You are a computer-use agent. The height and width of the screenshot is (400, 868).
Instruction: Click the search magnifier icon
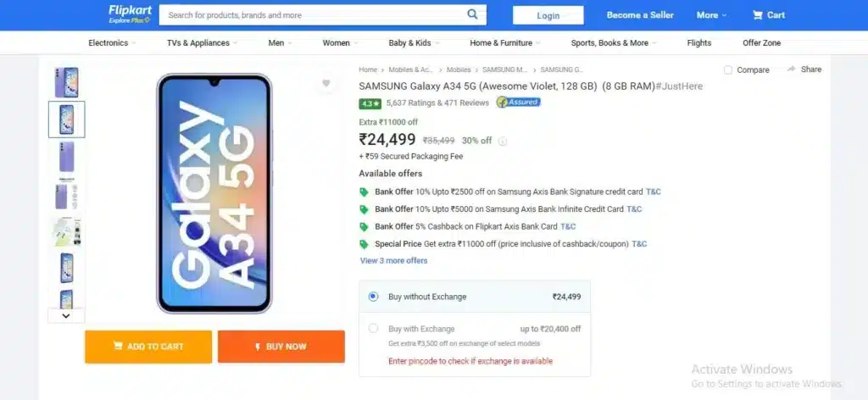[472, 14]
